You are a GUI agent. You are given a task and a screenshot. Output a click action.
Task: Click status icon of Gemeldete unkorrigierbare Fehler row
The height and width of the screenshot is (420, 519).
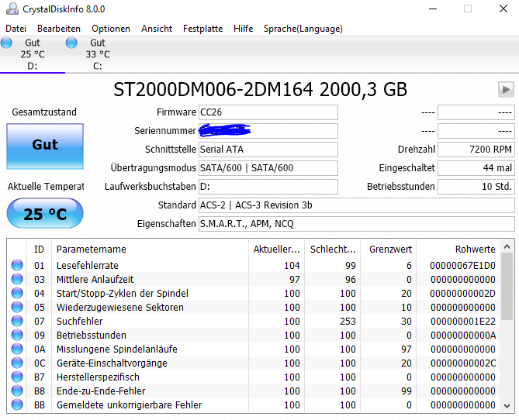tap(17, 405)
